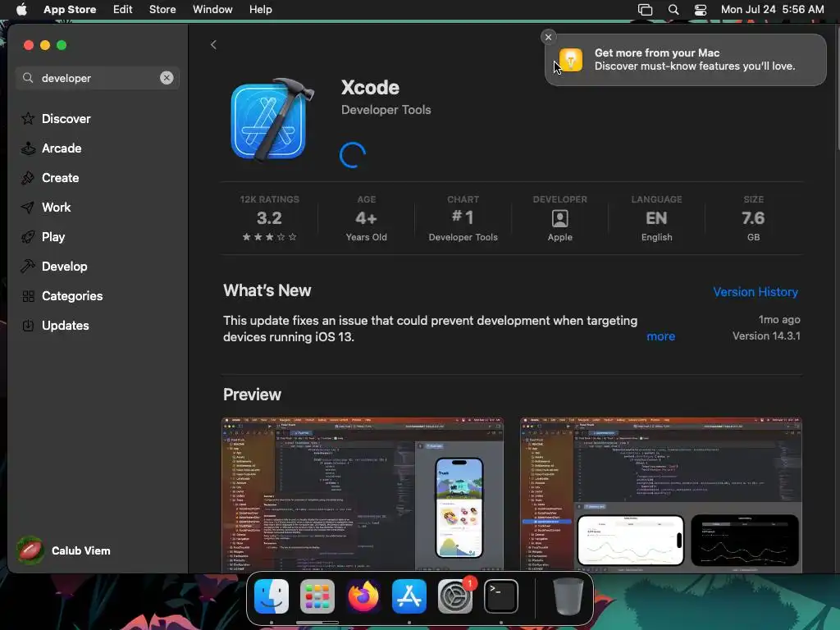
Task: Click the Stage Manager menu bar icon
Action: (x=645, y=10)
